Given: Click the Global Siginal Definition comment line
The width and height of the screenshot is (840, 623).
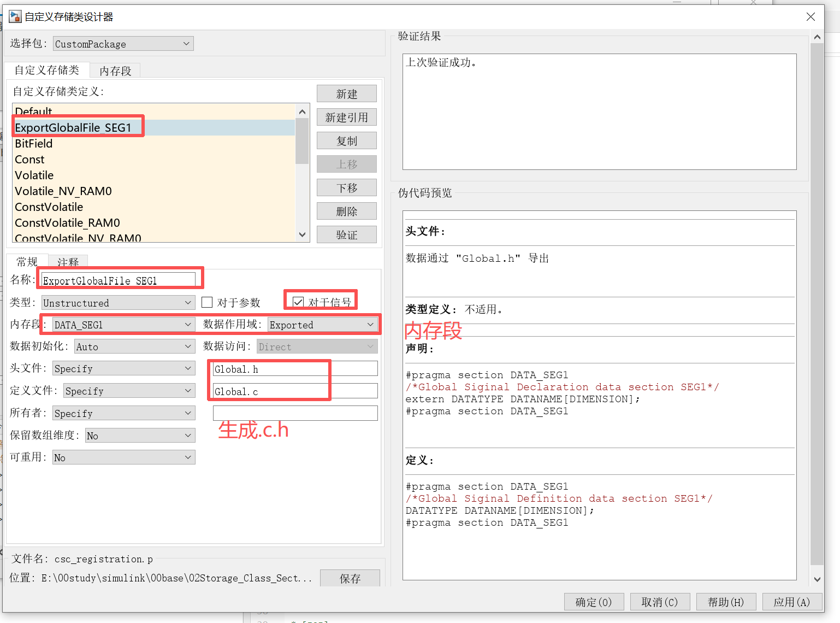Looking at the screenshot, I should [x=559, y=498].
